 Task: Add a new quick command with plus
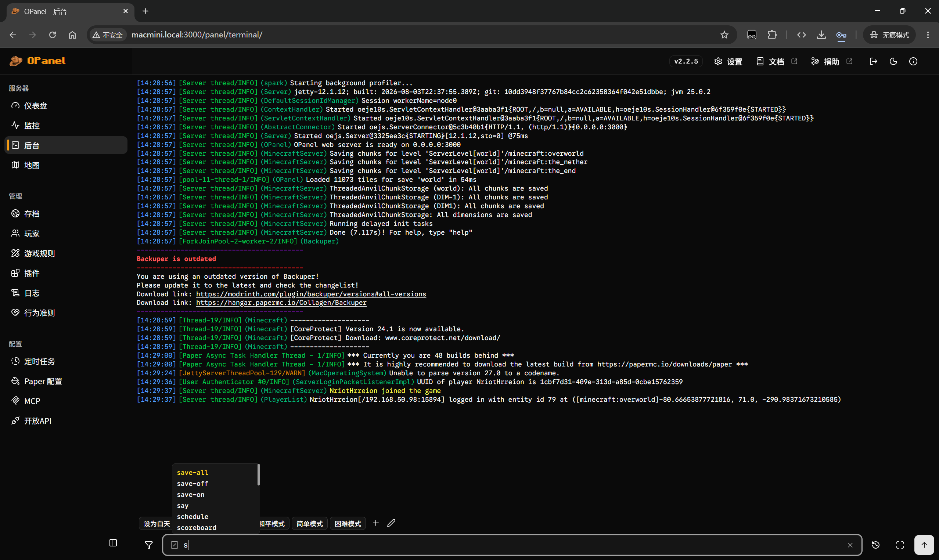point(375,523)
